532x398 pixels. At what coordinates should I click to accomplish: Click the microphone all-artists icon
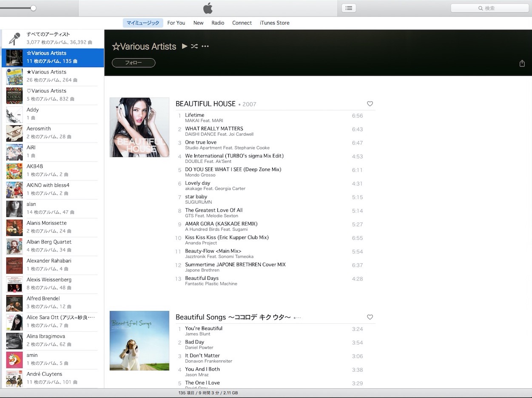[14, 39]
